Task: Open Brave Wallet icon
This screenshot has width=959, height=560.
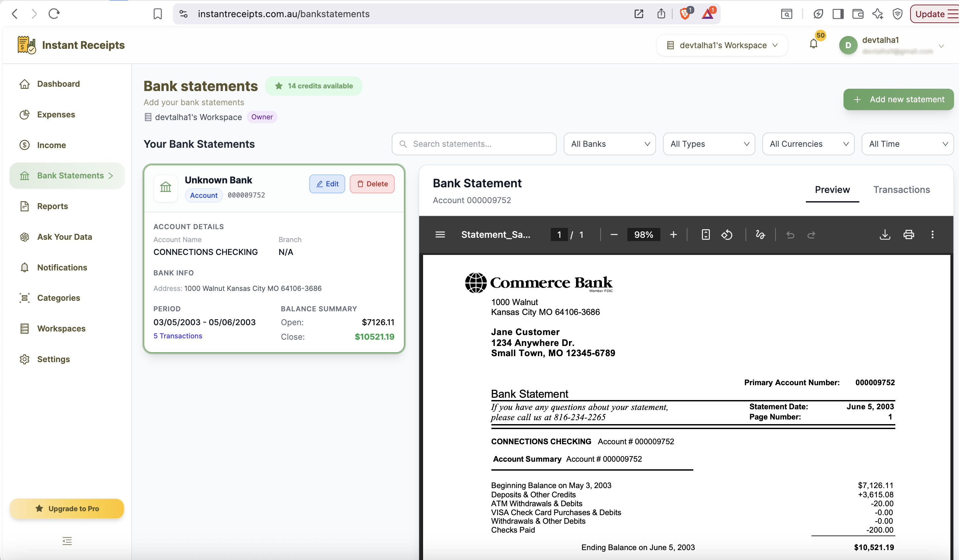Action: pos(858,14)
